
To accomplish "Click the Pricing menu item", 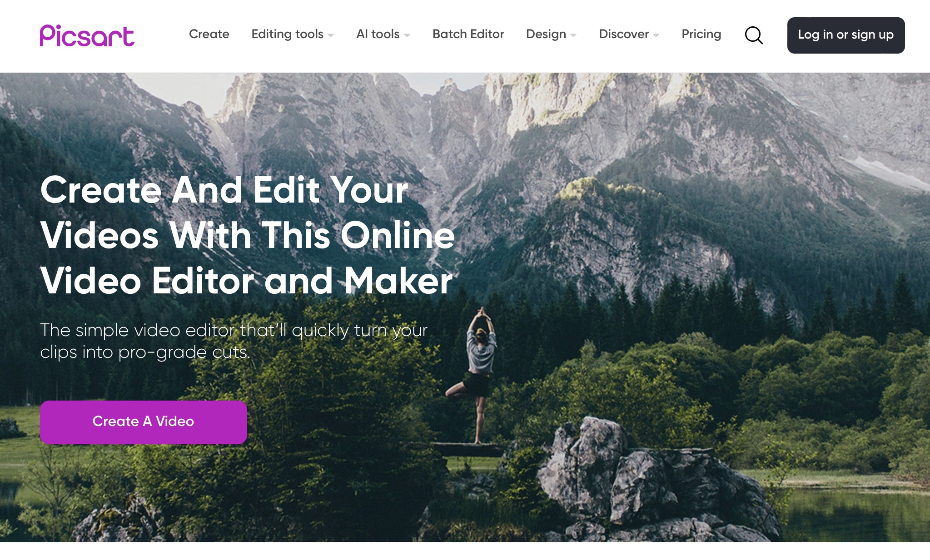I will 701,35.
